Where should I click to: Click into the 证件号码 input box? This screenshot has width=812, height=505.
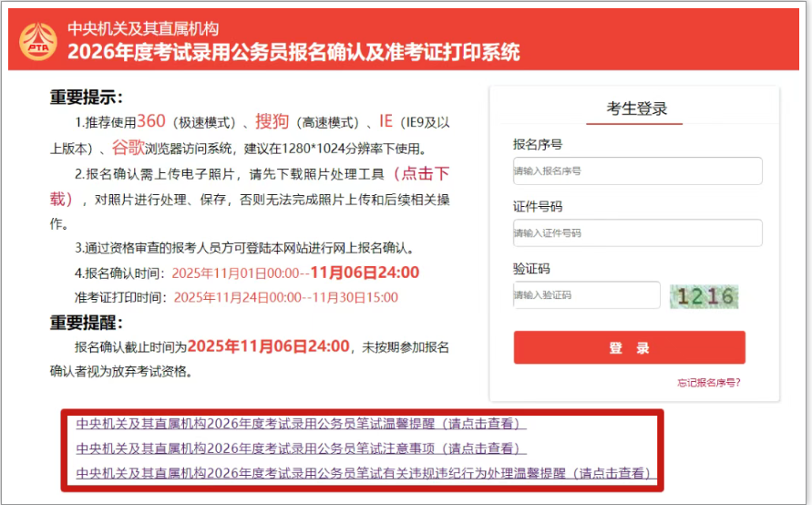(637, 233)
